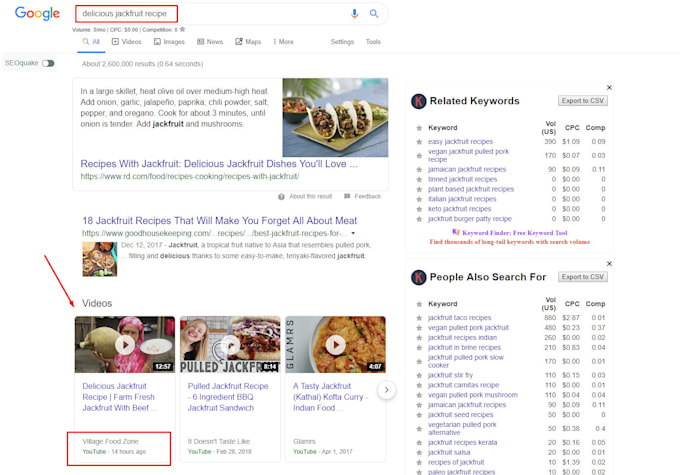This screenshot has width=680, height=475.
Task: Star the plant based jackfruit recipes keyword
Action: [x=419, y=190]
